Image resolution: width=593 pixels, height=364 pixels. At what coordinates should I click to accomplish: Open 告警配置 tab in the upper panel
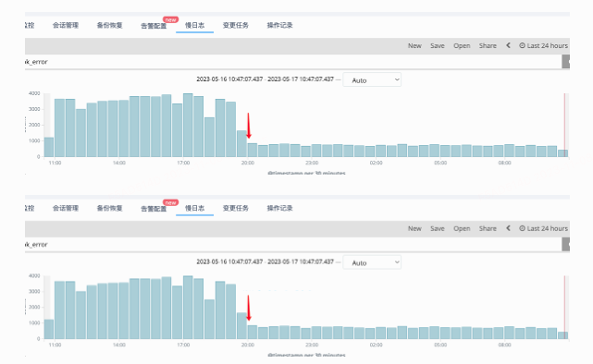(154, 26)
